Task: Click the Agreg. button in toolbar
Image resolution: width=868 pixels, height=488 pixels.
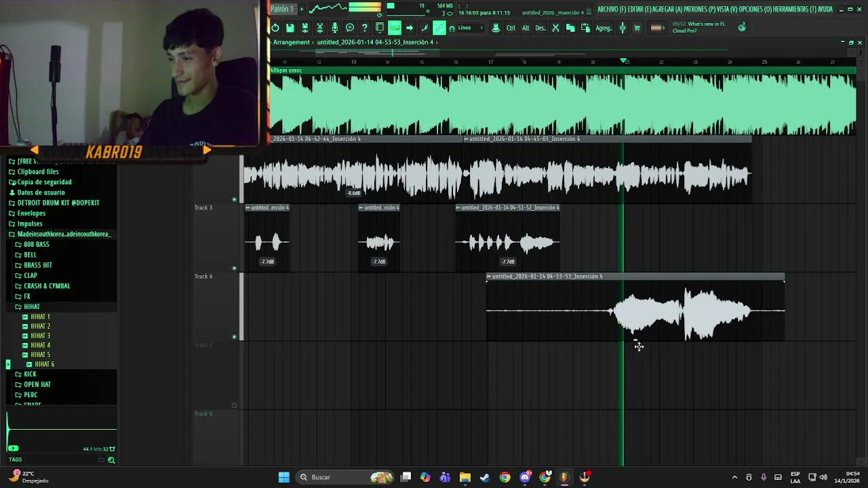Action: coord(604,28)
